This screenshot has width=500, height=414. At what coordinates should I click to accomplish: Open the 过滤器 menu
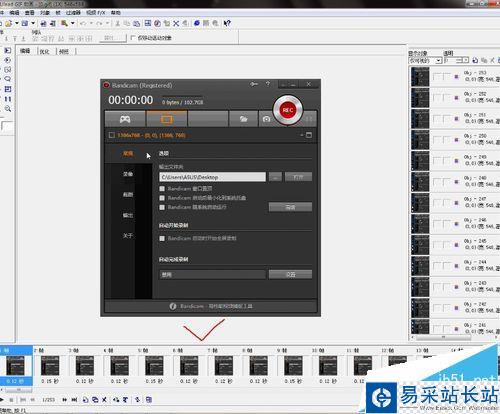(73, 13)
